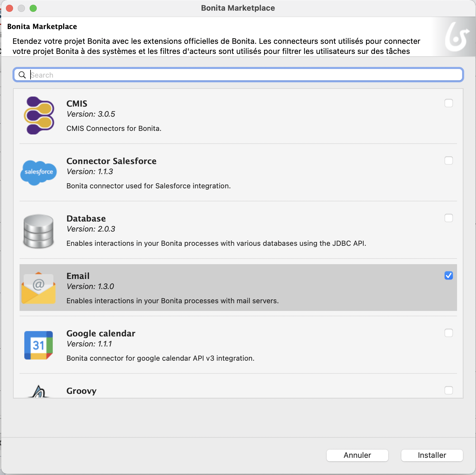Select the Groovy extension checkbox

coord(449,390)
